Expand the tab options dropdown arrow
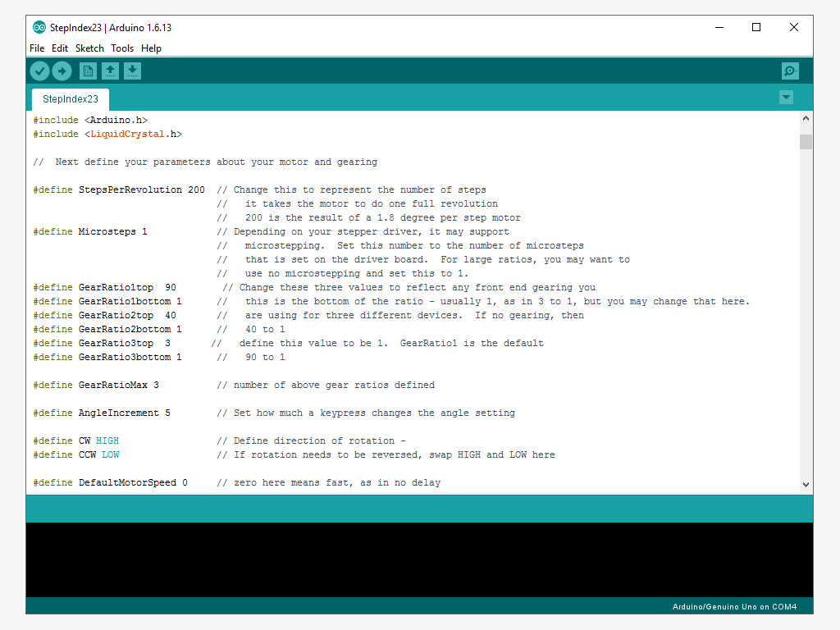 pyautogui.click(x=786, y=98)
